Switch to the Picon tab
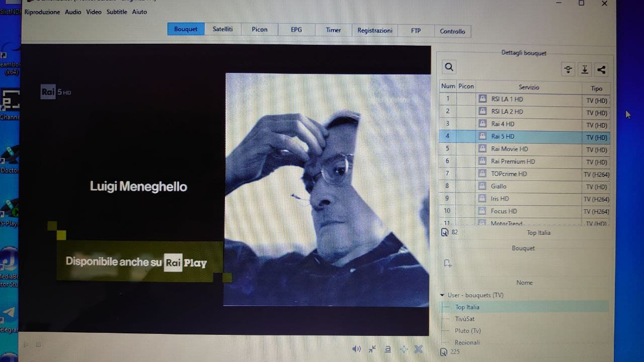The width and height of the screenshot is (644, 362). coord(260,30)
